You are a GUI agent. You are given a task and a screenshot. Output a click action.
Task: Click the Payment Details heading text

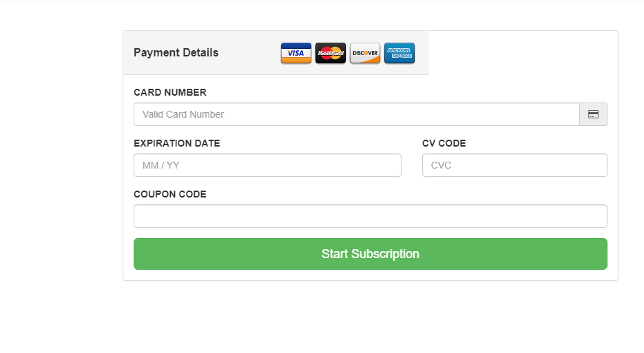point(176,53)
